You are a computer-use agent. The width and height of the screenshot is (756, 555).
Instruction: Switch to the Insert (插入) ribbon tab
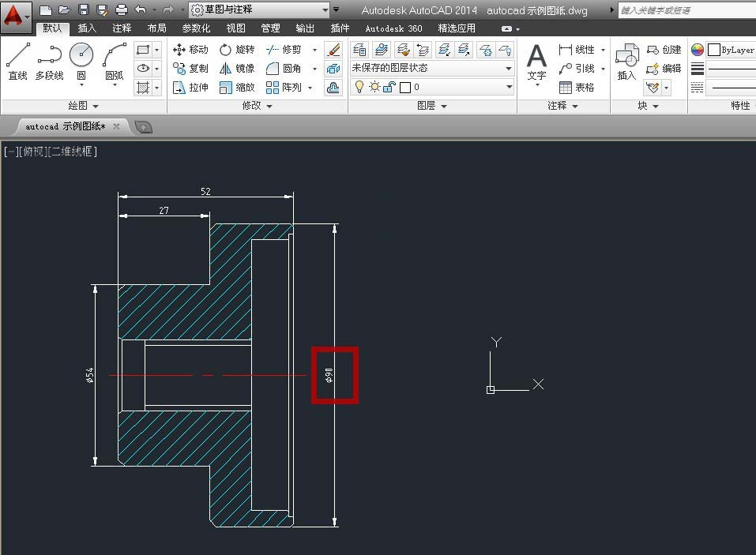pyautogui.click(x=87, y=28)
